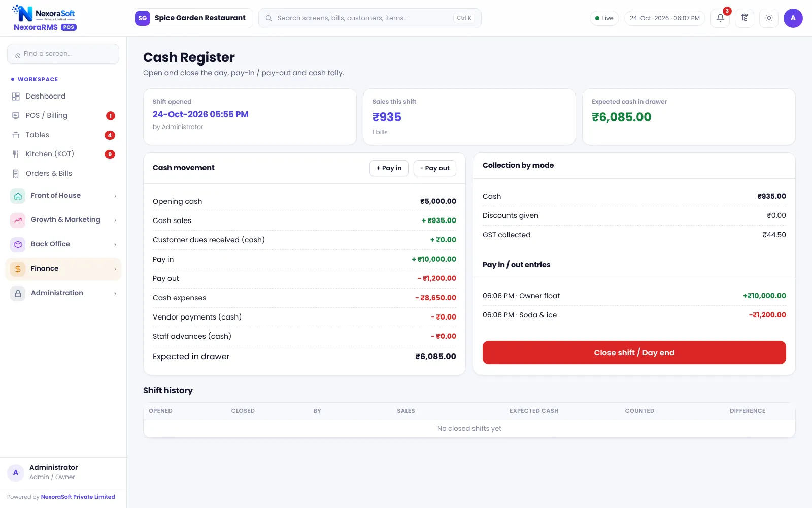Click the global search field

tap(369, 18)
